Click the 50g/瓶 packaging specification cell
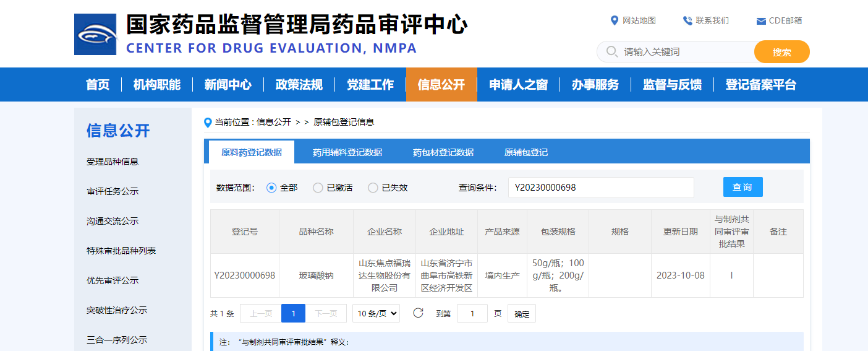The image size is (868, 351). 558,275
